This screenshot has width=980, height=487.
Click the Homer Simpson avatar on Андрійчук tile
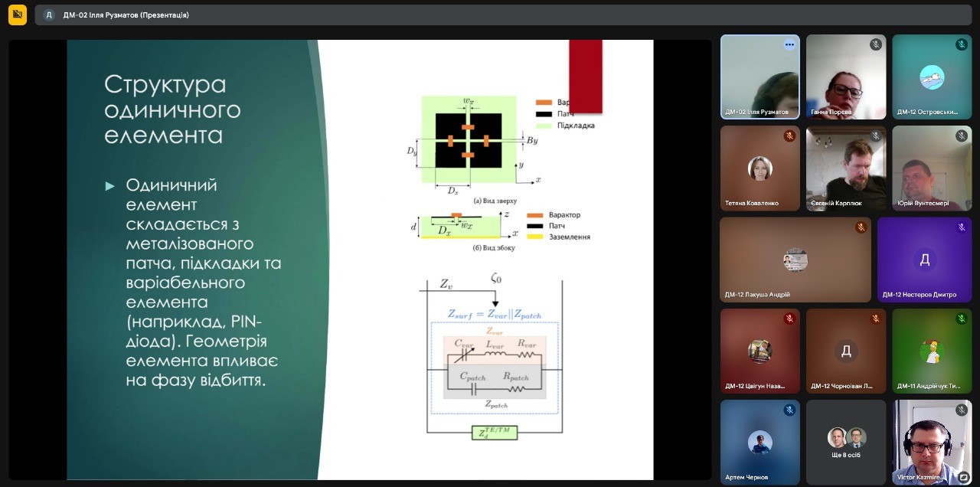point(932,351)
